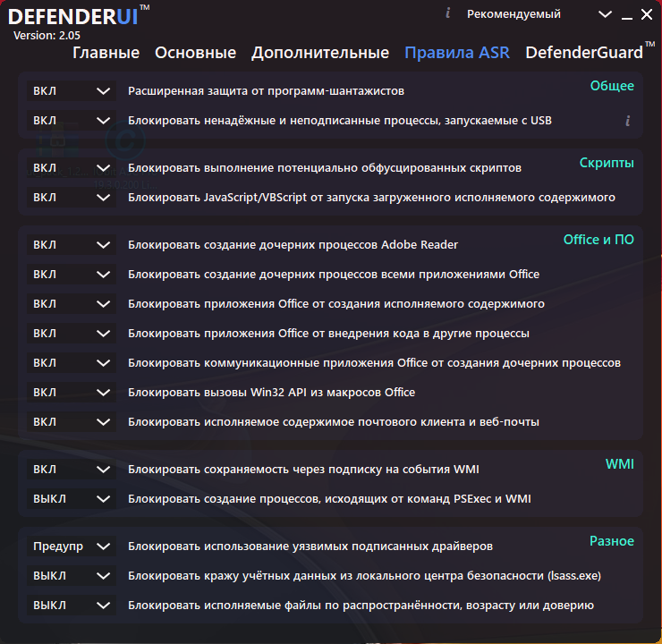Click text about JavaScript/VBScript downloaded content

click(371, 198)
